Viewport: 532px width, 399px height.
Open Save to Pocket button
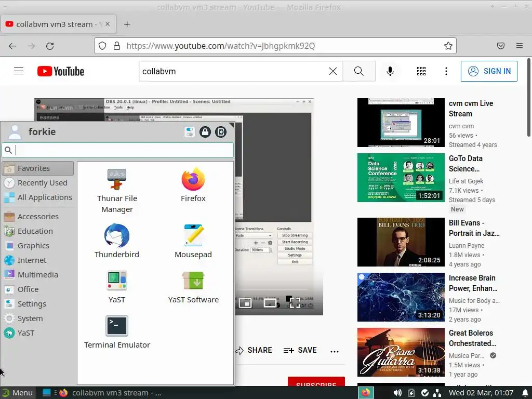click(x=501, y=46)
